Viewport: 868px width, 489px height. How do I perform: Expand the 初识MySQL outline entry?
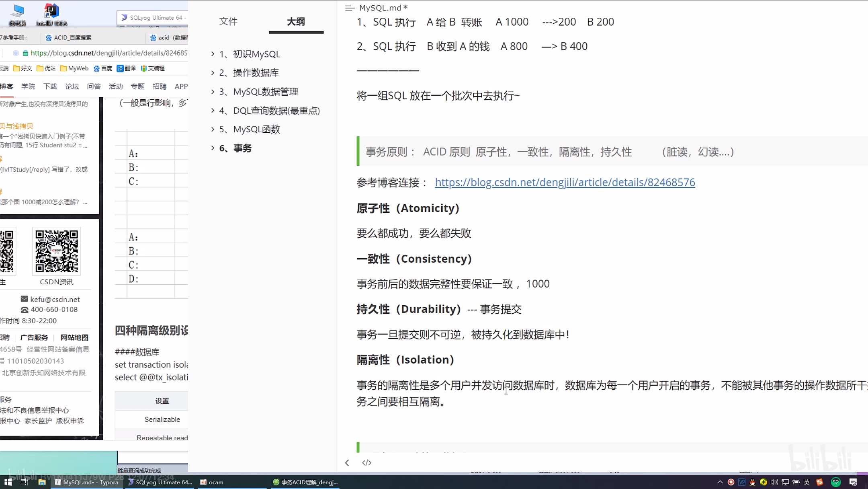click(x=213, y=54)
